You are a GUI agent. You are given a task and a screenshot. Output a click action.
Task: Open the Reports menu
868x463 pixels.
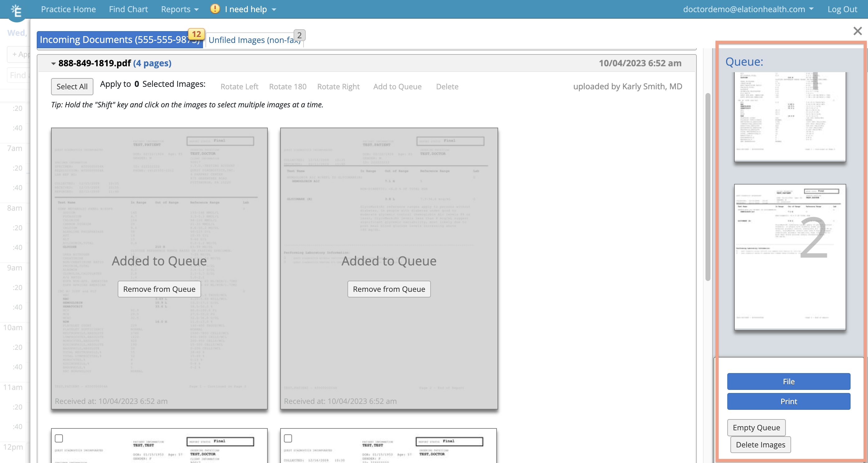point(176,9)
